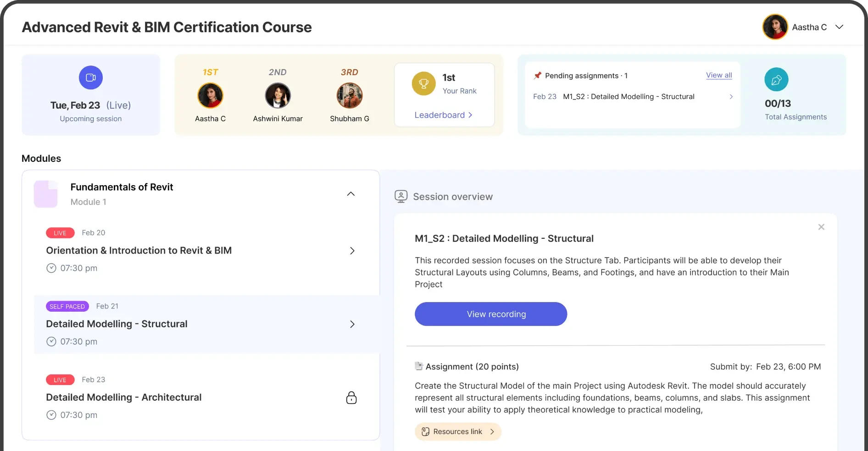
Task: Click the pushpin icon beside Pending assignments
Action: click(537, 76)
